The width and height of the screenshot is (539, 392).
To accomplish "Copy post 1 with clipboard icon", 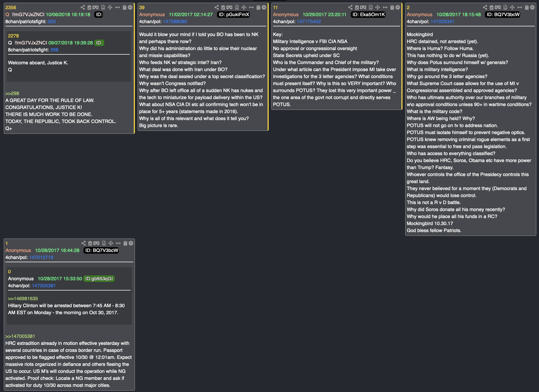I will point(125,243).
